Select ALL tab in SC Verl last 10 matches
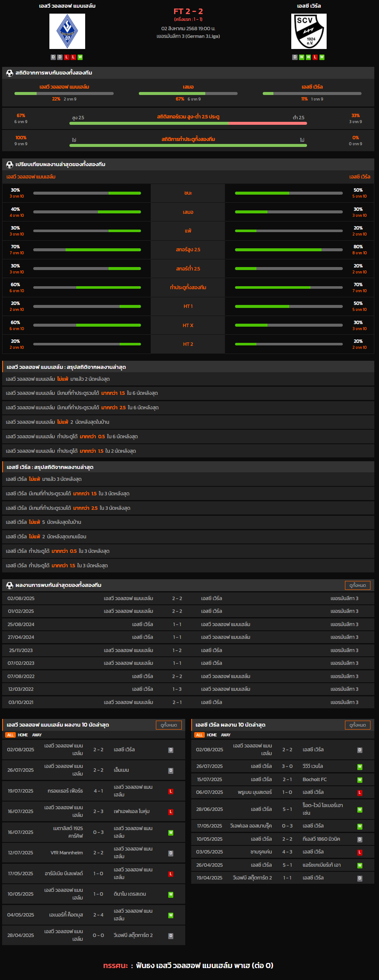 (199, 735)
